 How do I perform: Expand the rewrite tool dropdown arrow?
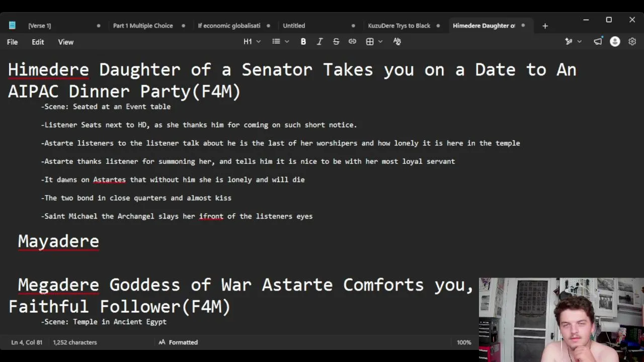580,42
